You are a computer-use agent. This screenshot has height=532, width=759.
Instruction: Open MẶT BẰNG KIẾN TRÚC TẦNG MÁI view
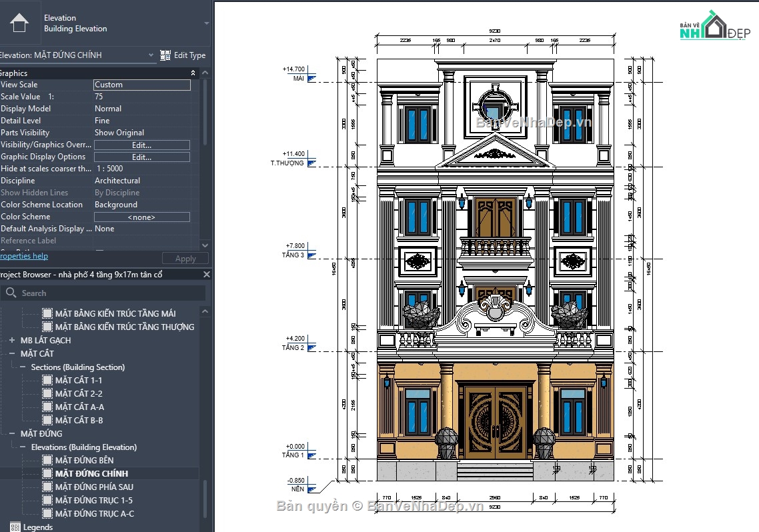tap(115, 313)
